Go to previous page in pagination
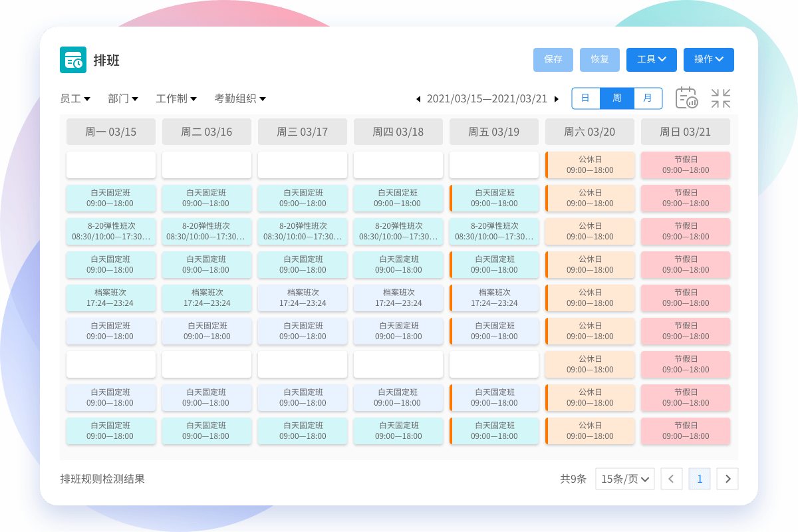Image resolution: width=798 pixels, height=532 pixels. [672, 479]
